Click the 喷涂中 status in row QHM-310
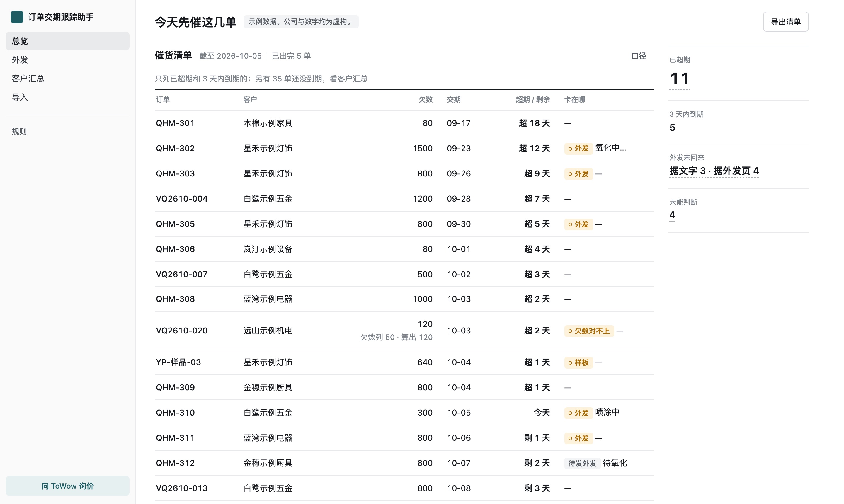The height and width of the screenshot is (504, 844). pos(607,412)
